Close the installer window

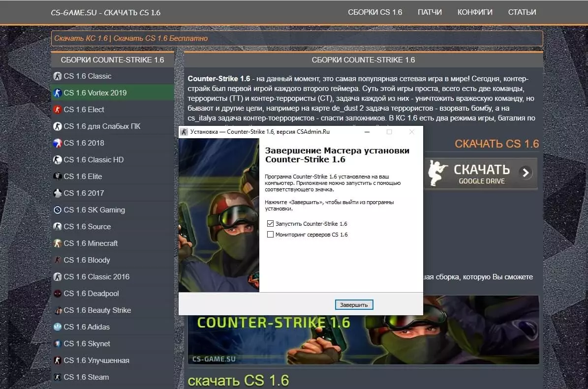[x=412, y=132]
